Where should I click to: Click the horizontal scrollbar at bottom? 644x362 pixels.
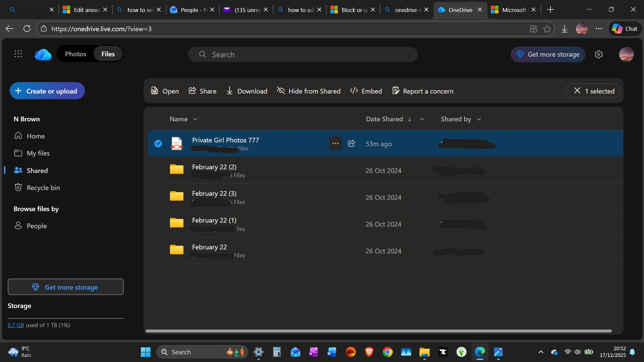pyautogui.click(x=378, y=331)
